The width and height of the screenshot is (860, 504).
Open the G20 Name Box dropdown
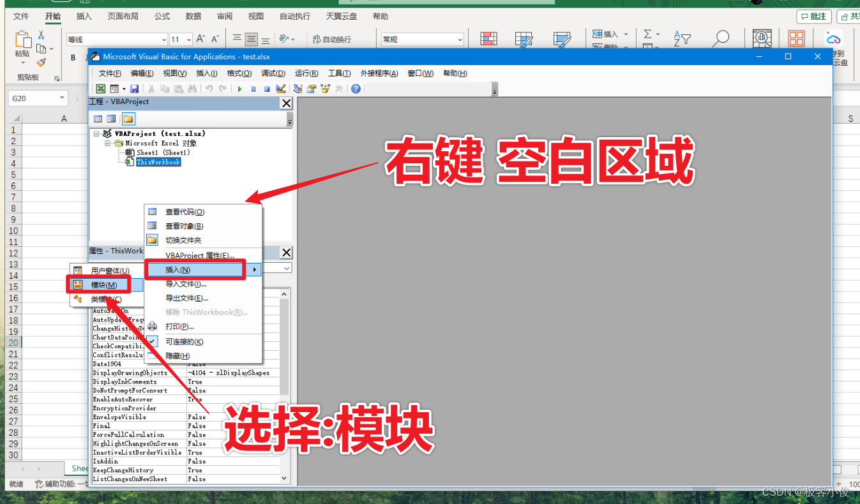click(x=62, y=98)
